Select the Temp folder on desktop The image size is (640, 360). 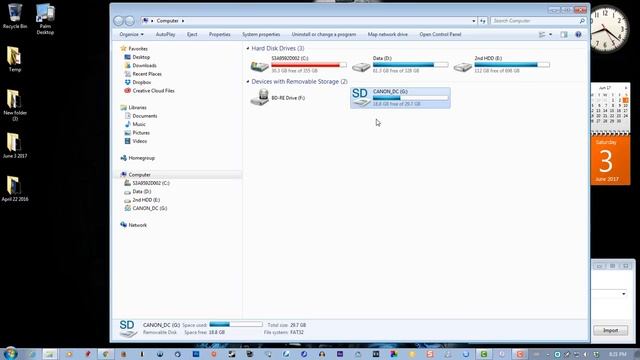[x=15, y=60]
